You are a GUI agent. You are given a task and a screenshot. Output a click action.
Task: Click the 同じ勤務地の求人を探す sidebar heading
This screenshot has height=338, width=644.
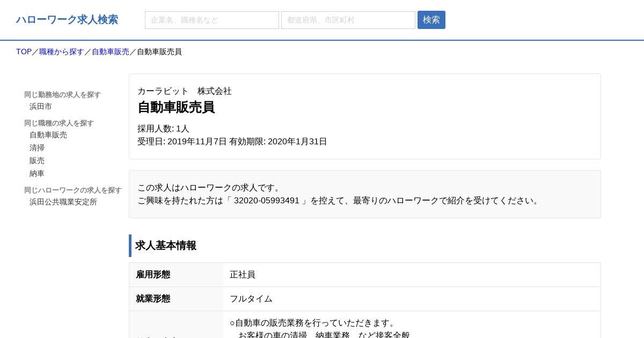(62, 94)
